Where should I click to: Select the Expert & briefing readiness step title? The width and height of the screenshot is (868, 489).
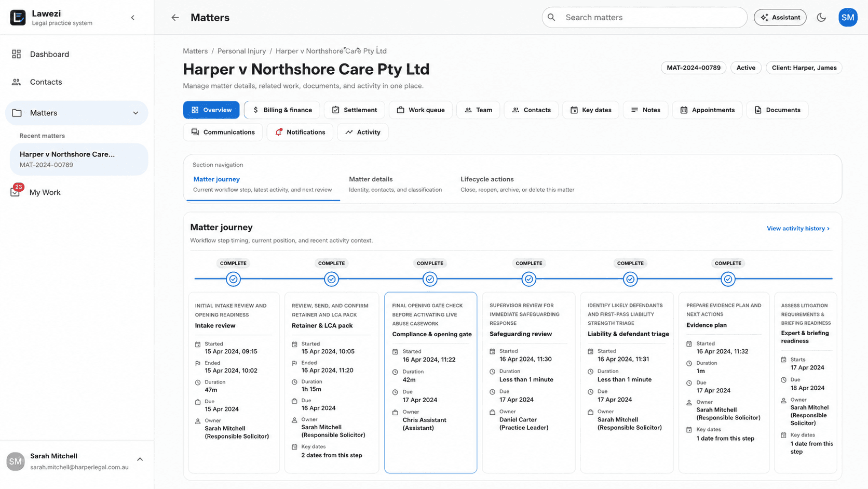[805, 337]
